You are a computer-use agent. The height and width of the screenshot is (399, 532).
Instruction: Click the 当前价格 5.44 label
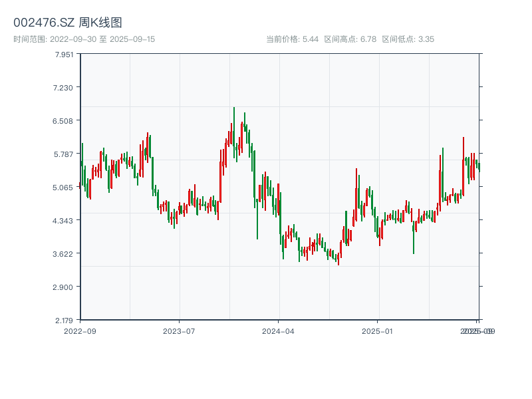[x=292, y=39]
